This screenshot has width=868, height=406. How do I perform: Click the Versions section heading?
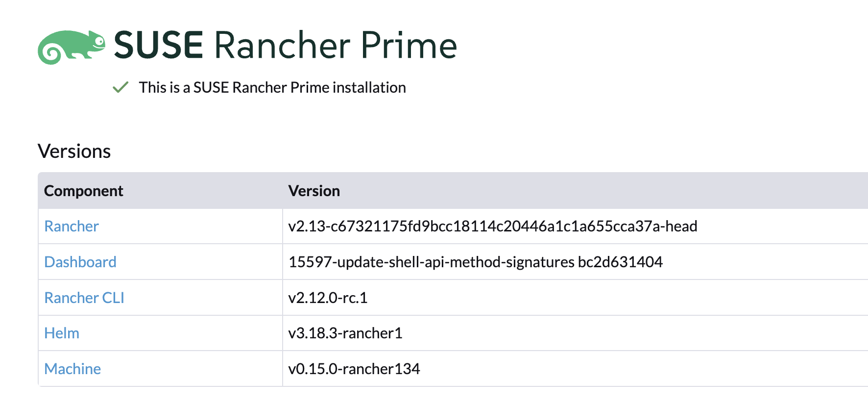point(74,151)
